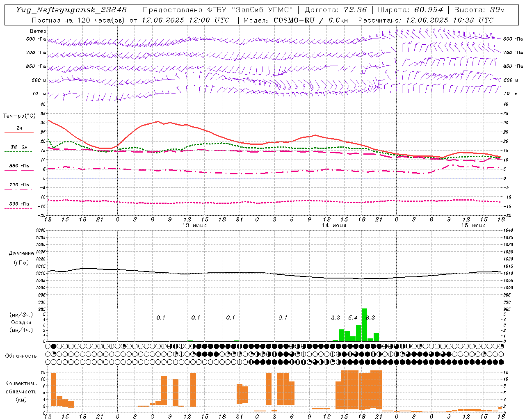Click the 14 июня date label
Viewport: 525px width, 420px height.
coord(334,226)
